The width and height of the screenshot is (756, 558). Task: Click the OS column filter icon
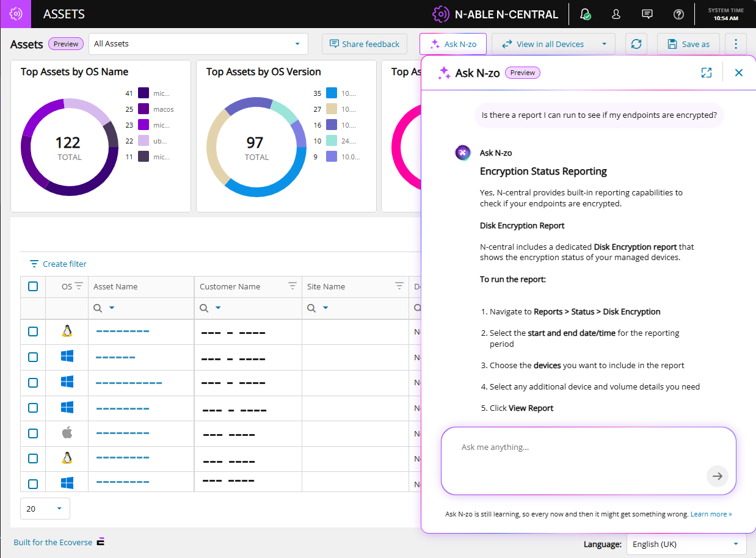[x=79, y=286]
